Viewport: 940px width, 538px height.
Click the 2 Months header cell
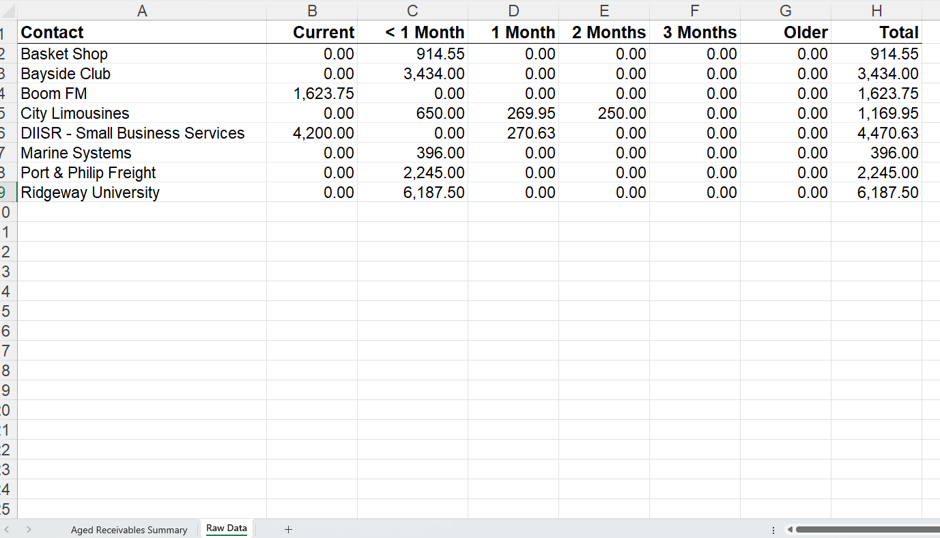tap(604, 32)
